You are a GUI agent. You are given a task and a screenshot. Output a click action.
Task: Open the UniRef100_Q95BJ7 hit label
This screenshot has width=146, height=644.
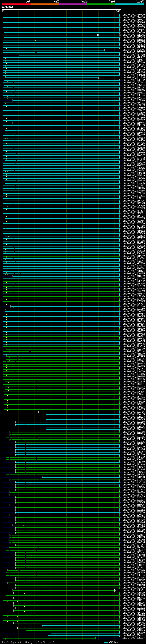(133, 638)
